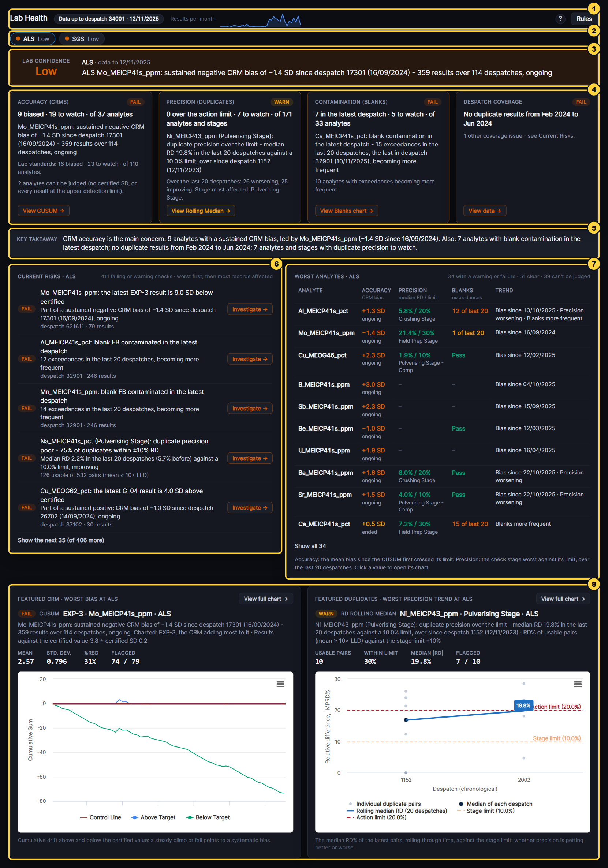Toggle Individual duplicate pairs legend entry
This screenshot has height=868, width=608.
point(385,804)
